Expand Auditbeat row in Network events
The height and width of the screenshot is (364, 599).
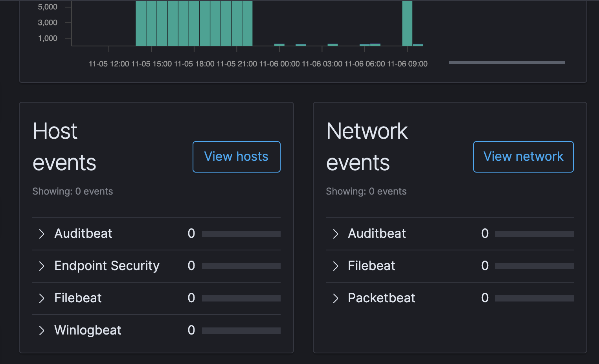click(335, 234)
